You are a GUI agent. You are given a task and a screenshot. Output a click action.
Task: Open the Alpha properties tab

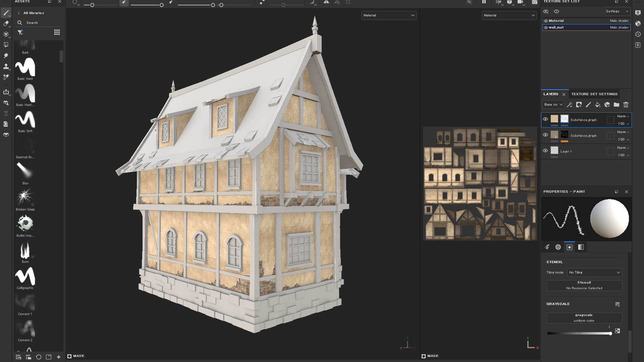pos(558,247)
